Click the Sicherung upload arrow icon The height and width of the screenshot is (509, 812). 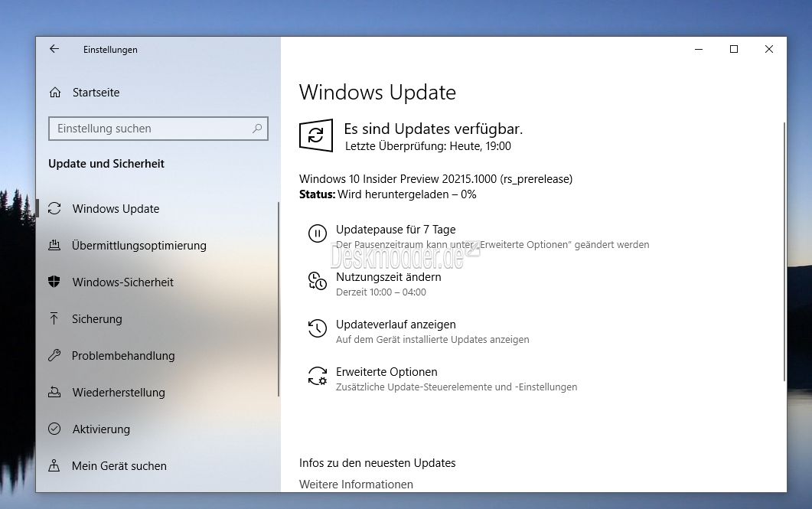[54, 318]
